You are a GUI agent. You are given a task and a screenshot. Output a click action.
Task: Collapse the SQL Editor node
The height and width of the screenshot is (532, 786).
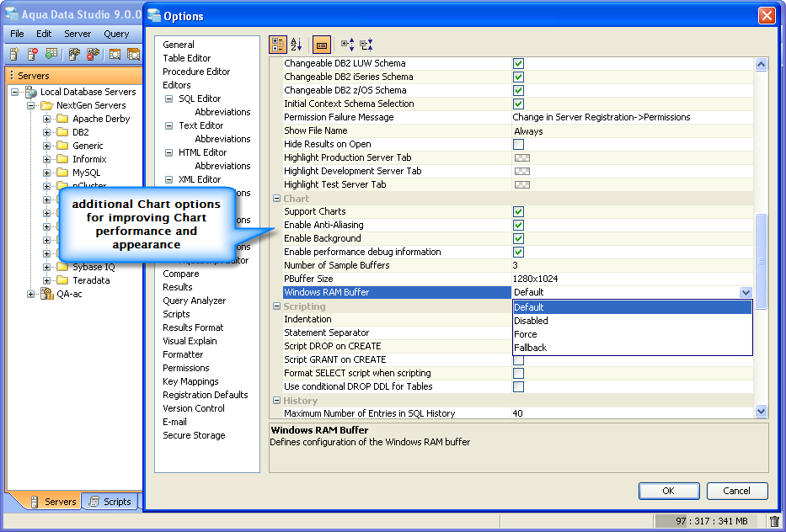point(169,98)
